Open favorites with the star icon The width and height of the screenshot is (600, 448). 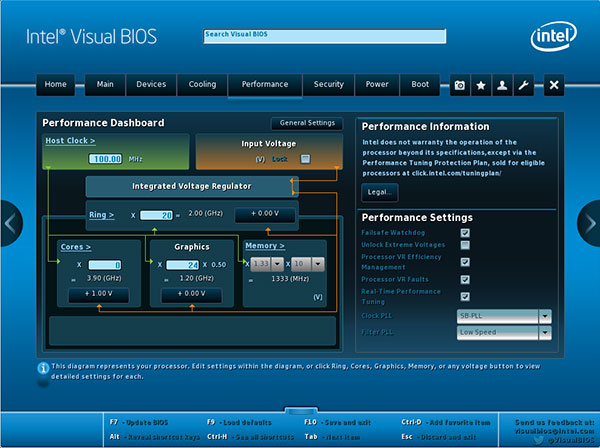pos(481,85)
